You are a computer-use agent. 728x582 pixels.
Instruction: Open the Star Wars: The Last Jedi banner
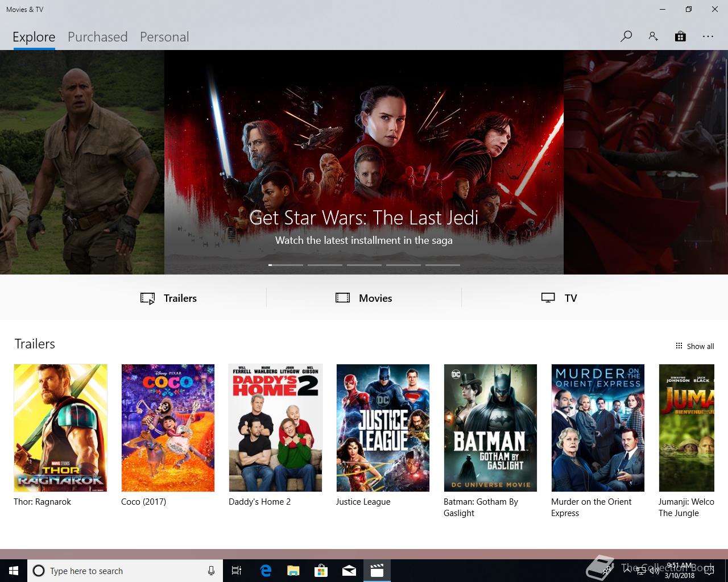pos(364,162)
